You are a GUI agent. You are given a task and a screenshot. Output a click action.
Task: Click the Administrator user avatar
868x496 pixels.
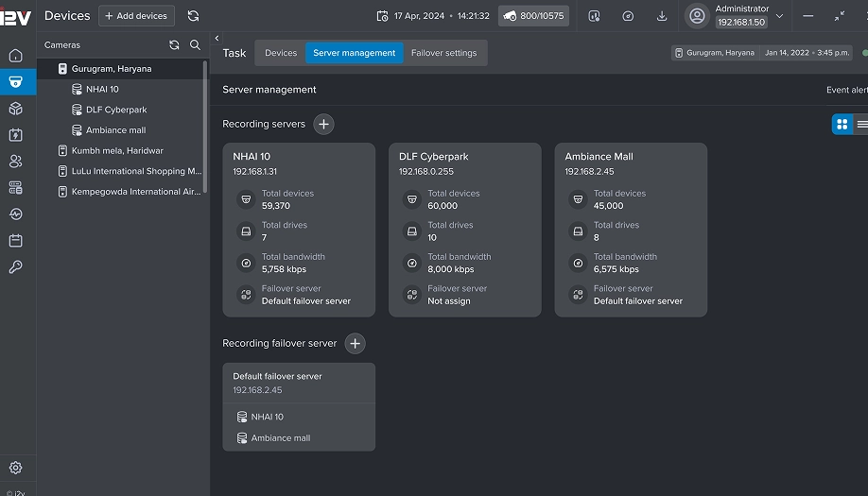698,15
